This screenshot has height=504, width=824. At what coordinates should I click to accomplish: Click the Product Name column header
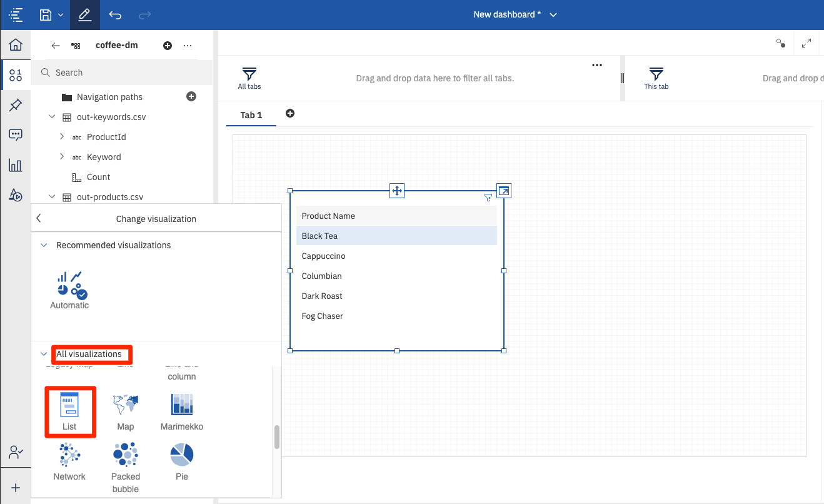coord(396,216)
